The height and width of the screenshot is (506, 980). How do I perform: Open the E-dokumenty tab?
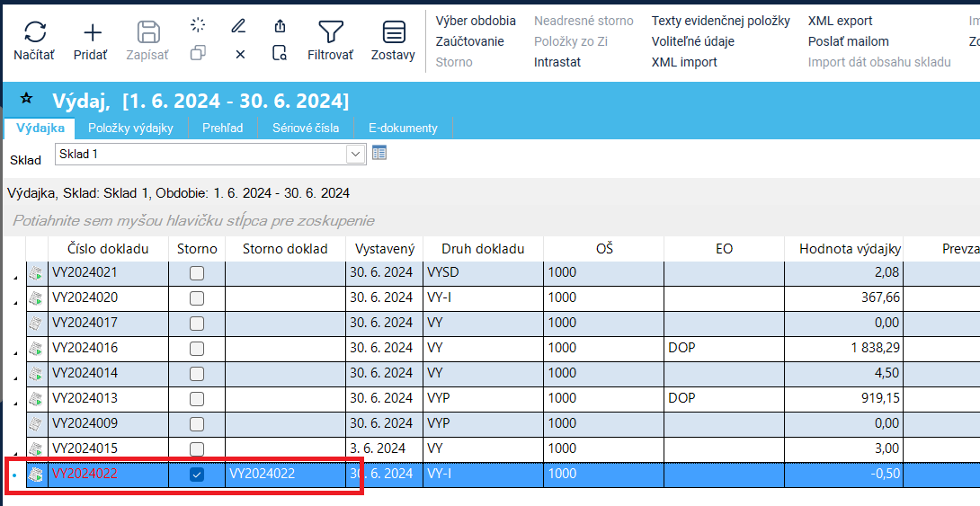tap(403, 128)
